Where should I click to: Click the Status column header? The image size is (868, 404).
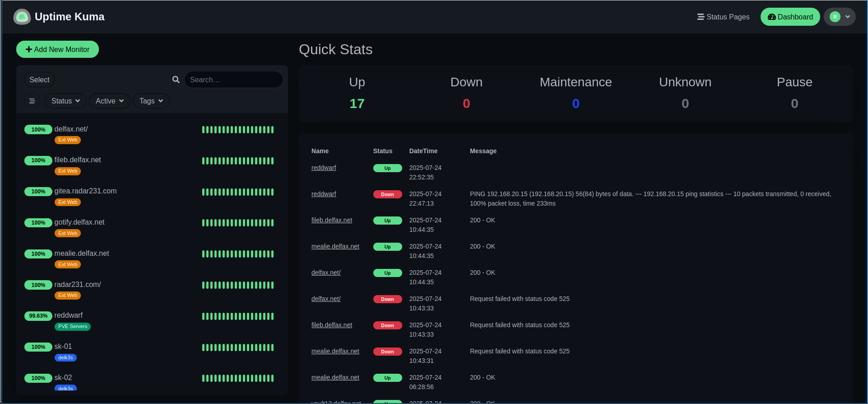click(383, 151)
